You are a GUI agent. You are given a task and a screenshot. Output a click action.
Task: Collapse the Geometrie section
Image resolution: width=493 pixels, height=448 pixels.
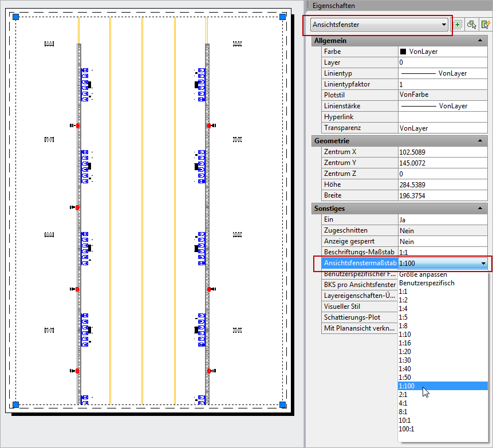(479, 140)
